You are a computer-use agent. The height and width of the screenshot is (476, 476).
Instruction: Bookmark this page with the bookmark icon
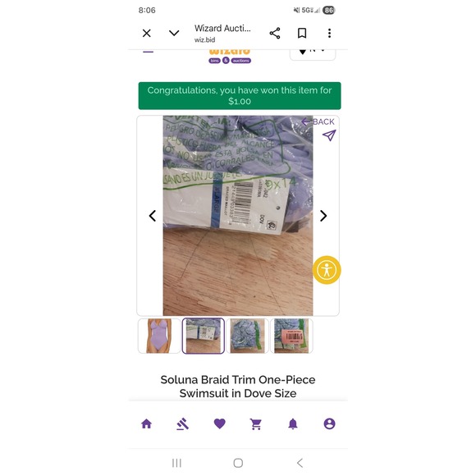[302, 33]
